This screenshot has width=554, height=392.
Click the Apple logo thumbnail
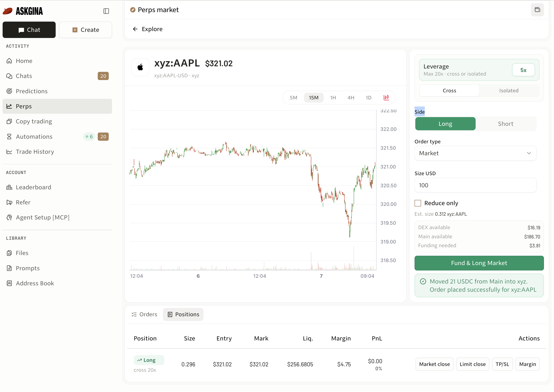[x=140, y=67]
